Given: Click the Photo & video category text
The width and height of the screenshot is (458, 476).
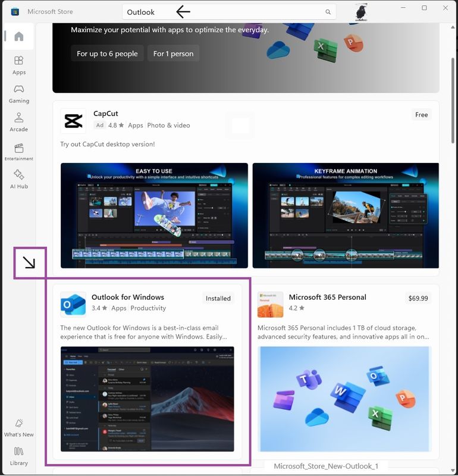Looking at the screenshot, I should click(168, 125).
